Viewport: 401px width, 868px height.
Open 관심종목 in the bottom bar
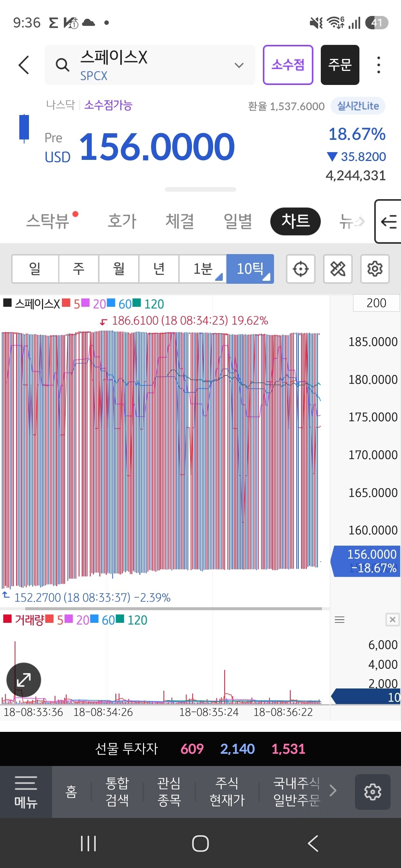[169, 792]
